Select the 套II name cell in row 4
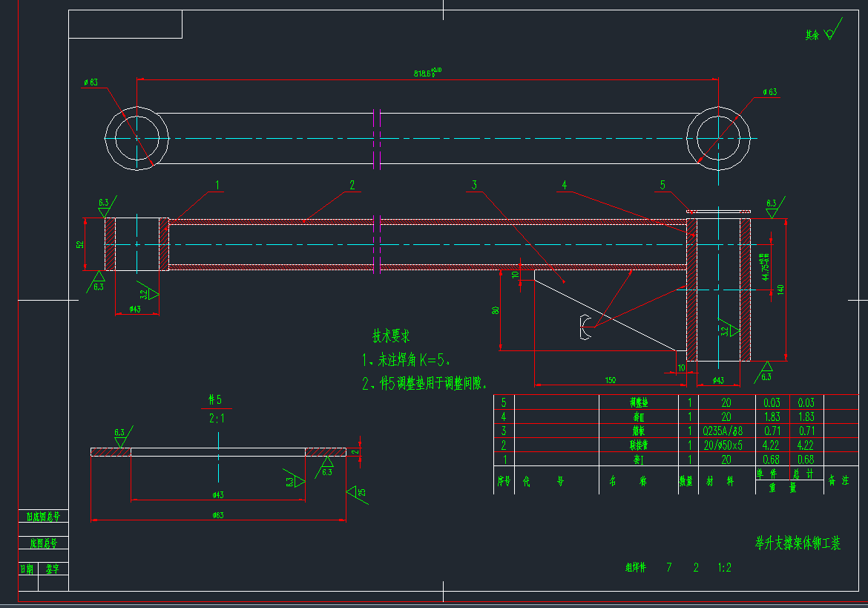The width and height of the screenshot is (868, 608). 638,416
